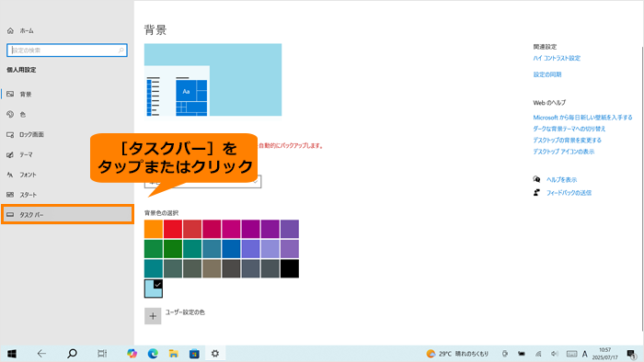Screen dimensions: 644x362
Task: Click the feedback person icon
Action: (536, 192)
